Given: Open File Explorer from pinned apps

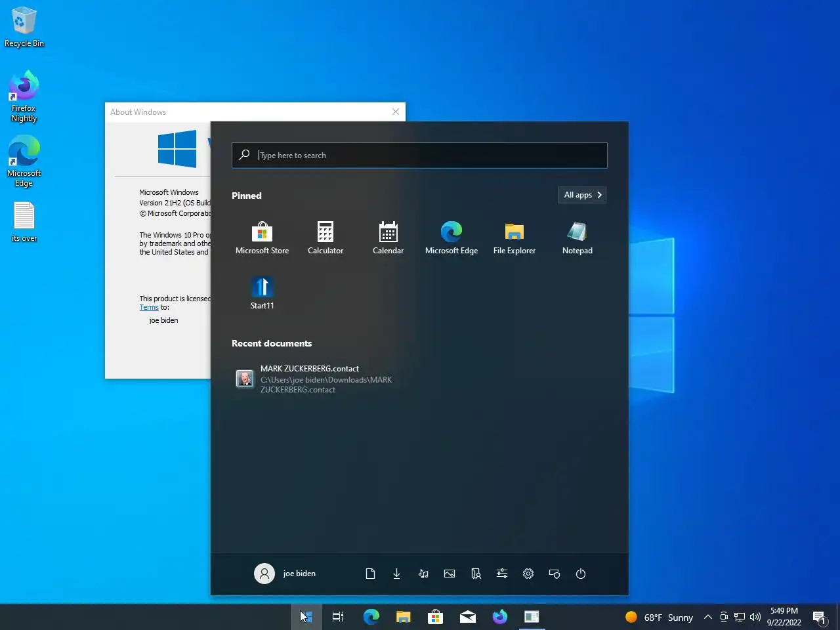Looking at the screenshot, I should [x=514, y=238].
